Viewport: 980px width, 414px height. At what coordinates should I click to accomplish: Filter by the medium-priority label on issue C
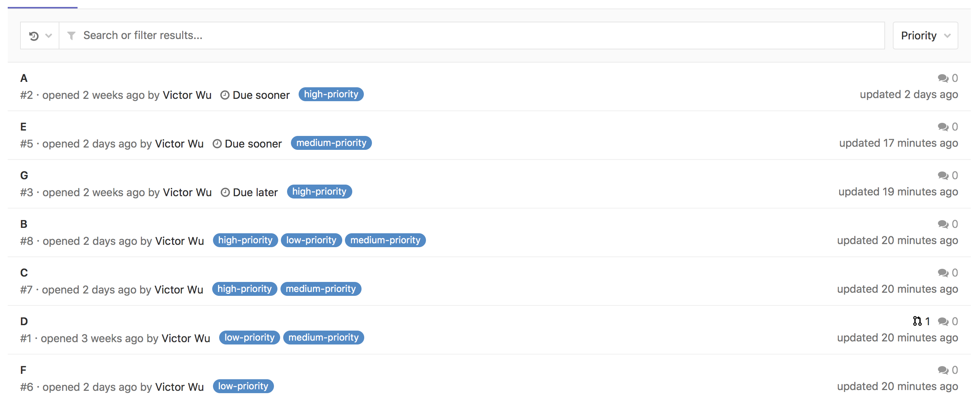coord(321,289)
